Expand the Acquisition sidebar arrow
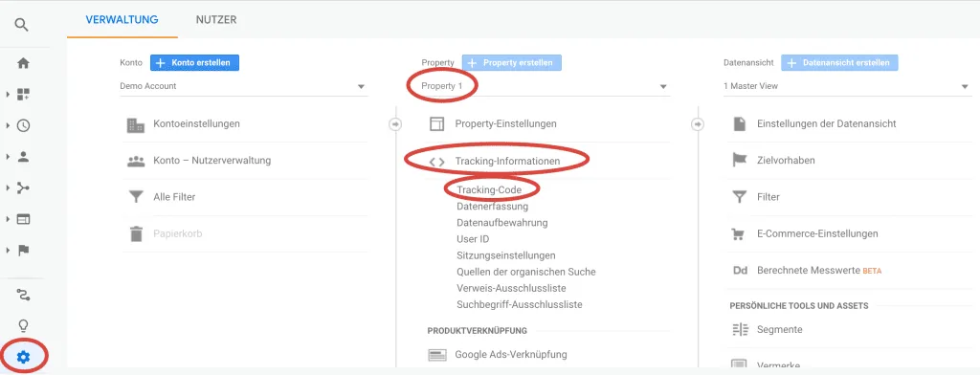 point(8,188)
